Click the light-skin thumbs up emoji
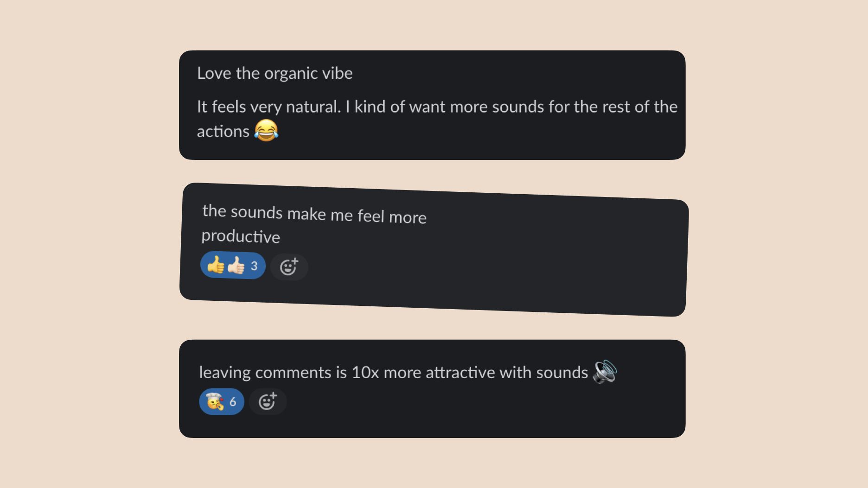Screen dimensions: 868x488 pyautogui.click(x=236, y=266)
